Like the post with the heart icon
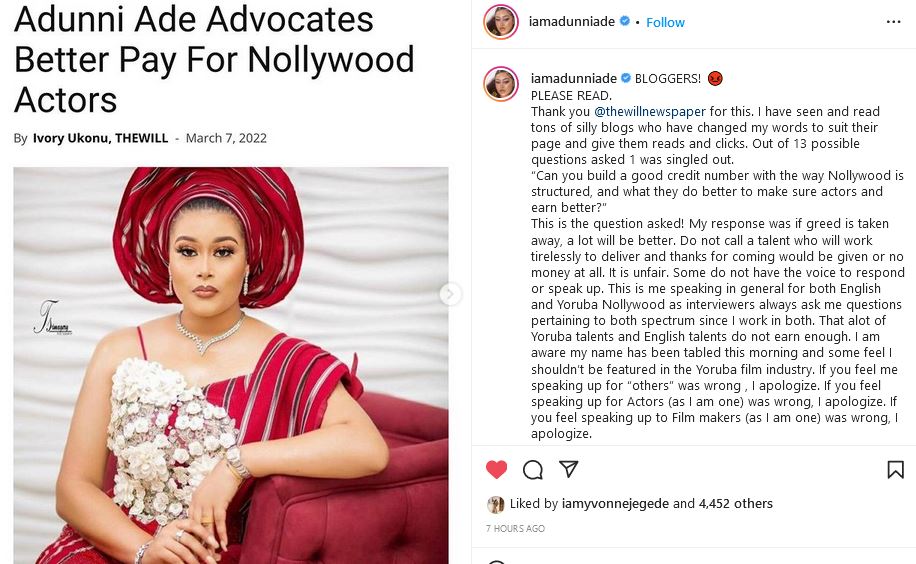Image resolution: width=916 pixels, height=564 pixels. click(x=497, y=469)
